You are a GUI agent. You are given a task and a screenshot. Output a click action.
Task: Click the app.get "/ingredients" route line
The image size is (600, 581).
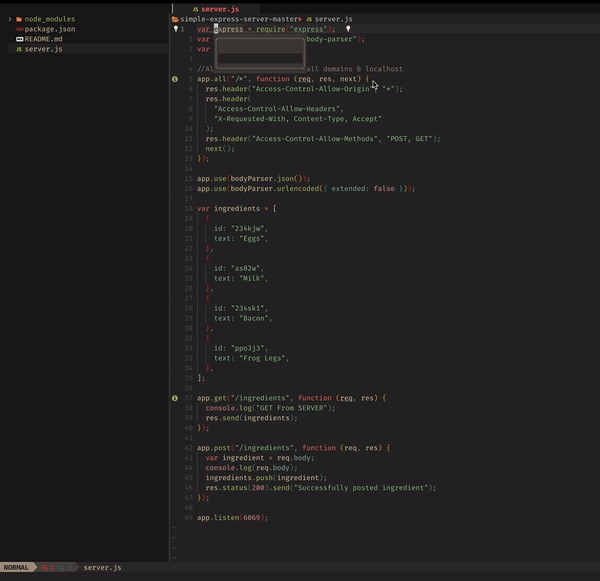coord(292,398)
